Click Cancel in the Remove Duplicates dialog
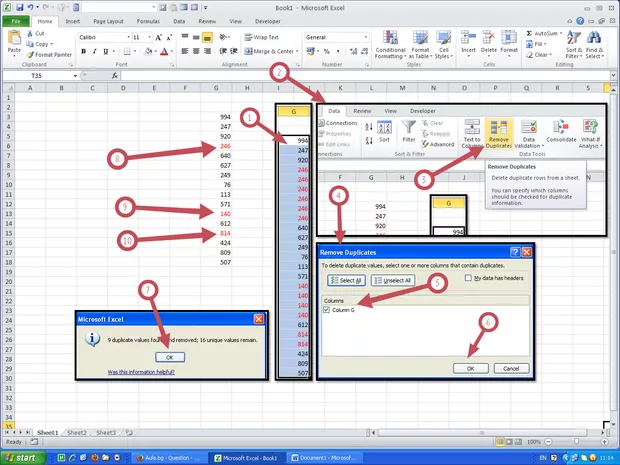Screen dimensions: 620x465 click(511, 368)
